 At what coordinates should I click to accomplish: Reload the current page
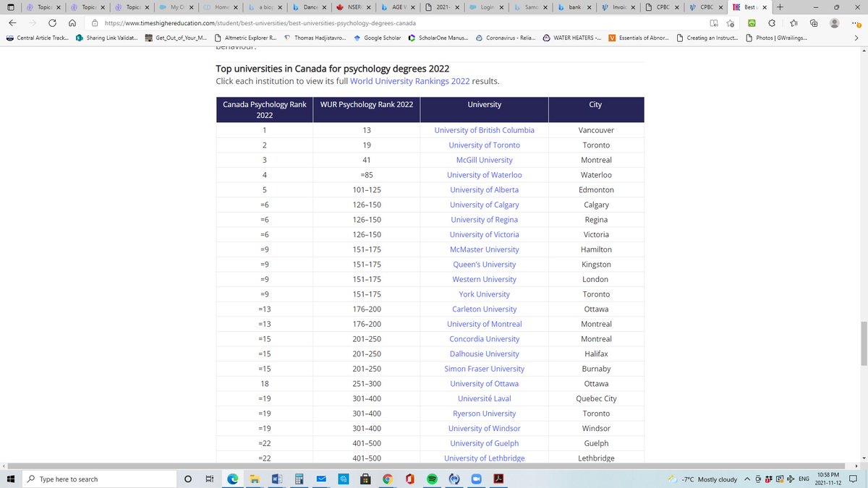click(x=53, y=22)
